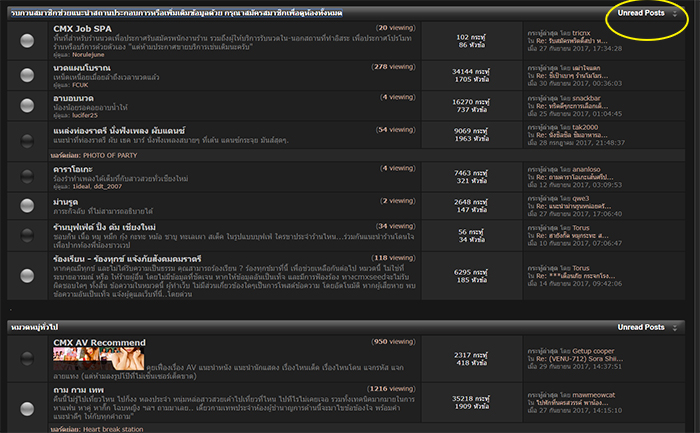Click the highlighted announcement text in the top header
The image size is (700, 433).
[x=177, y=13]
